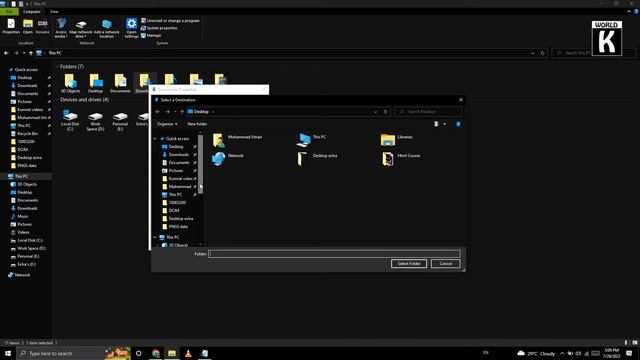Select Network in Explorer sidebar
Screen dimensions: 640x360
(19, 275)
